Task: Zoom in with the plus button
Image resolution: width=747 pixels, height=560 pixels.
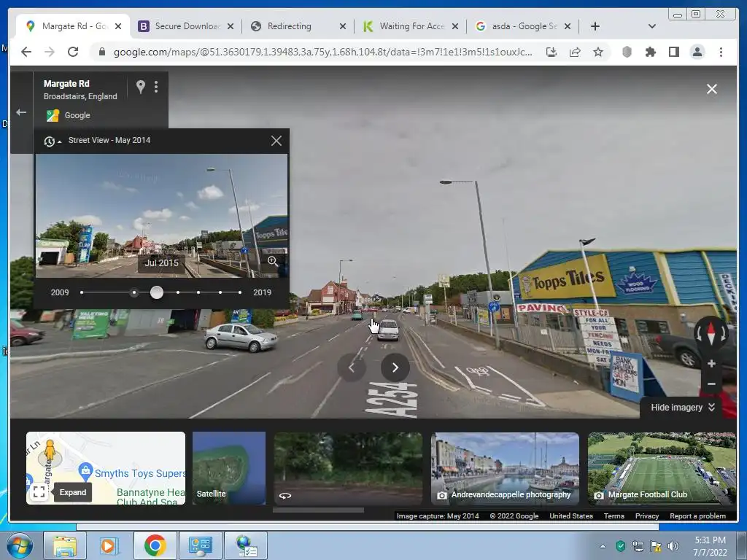Action: coord(711,364)
